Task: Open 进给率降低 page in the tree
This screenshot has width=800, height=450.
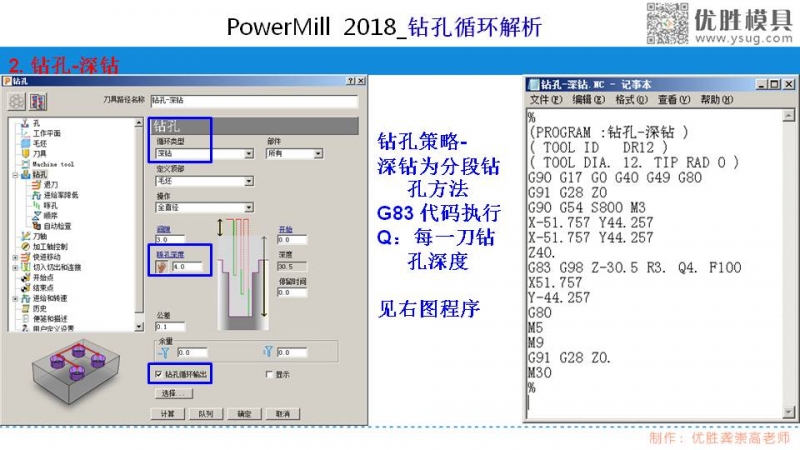Action: 61,195
